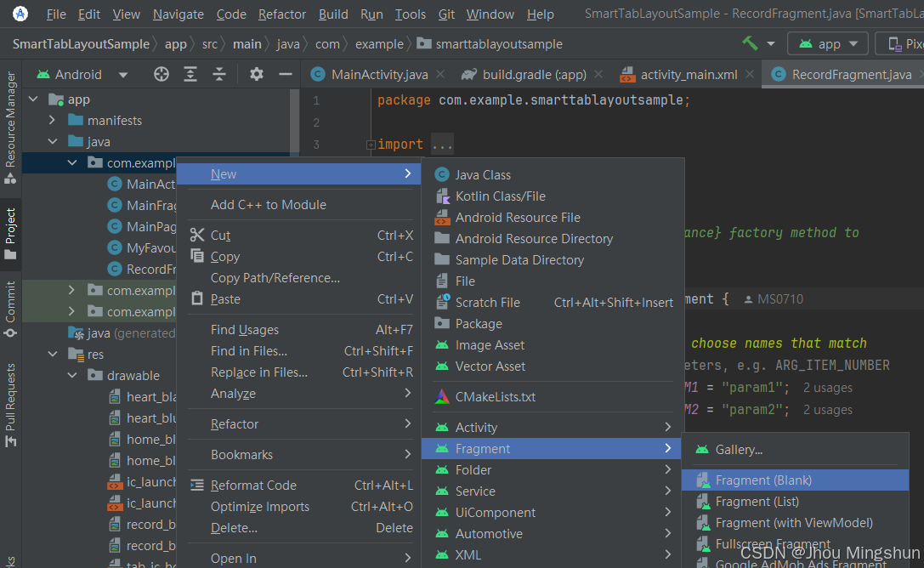Expand the folded import statement in the editor
Image resolution: width=924 pixels, height=568 pixels.
(x=441, y=144)
